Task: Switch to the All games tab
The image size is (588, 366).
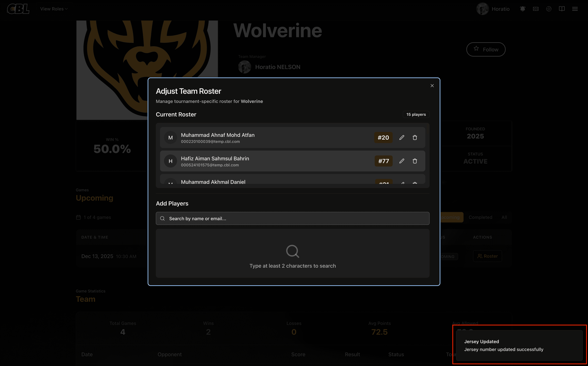Action: click(504, 217)
